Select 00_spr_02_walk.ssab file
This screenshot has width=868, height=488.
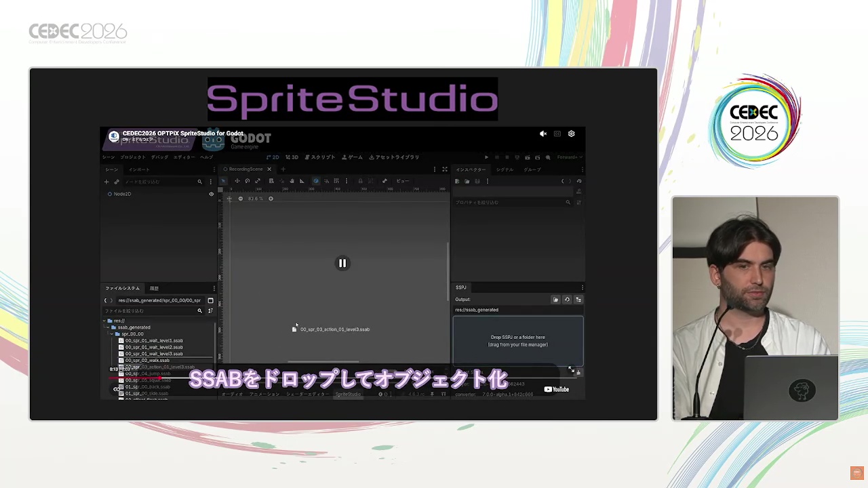pos(147,361)
